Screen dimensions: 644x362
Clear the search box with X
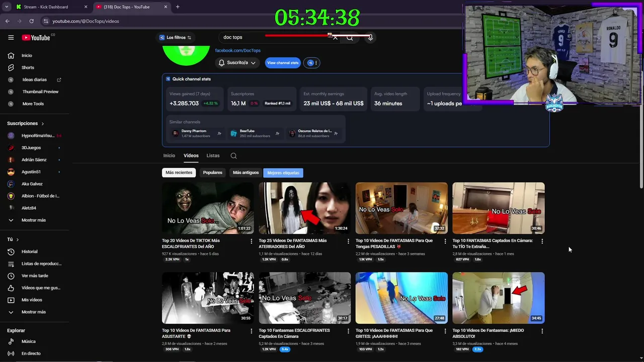[x=335, y=37]
